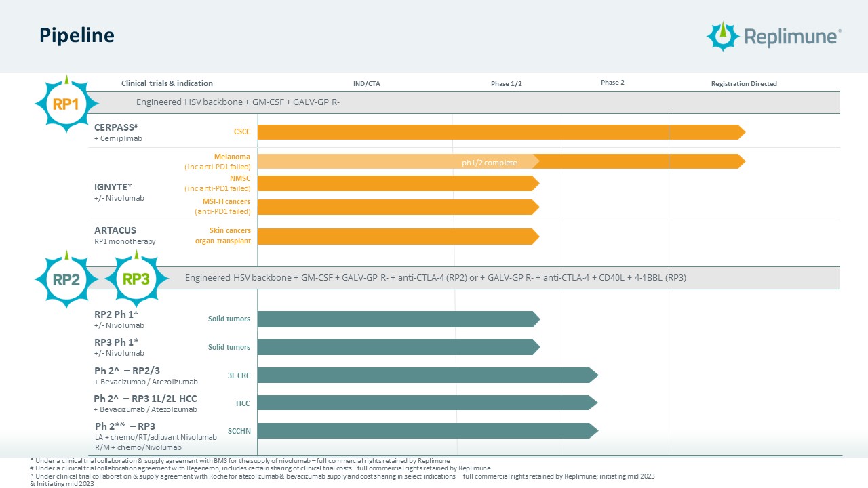Viewport: 868px width, 488px height.
Task: Click the IGNYTE trial label
Action: 113,186
